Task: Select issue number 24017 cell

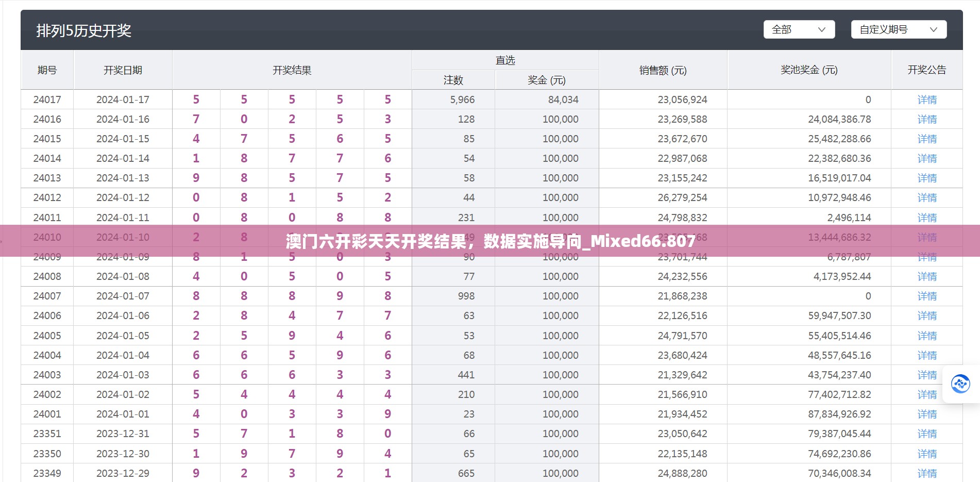Action: tap(47, 99)
